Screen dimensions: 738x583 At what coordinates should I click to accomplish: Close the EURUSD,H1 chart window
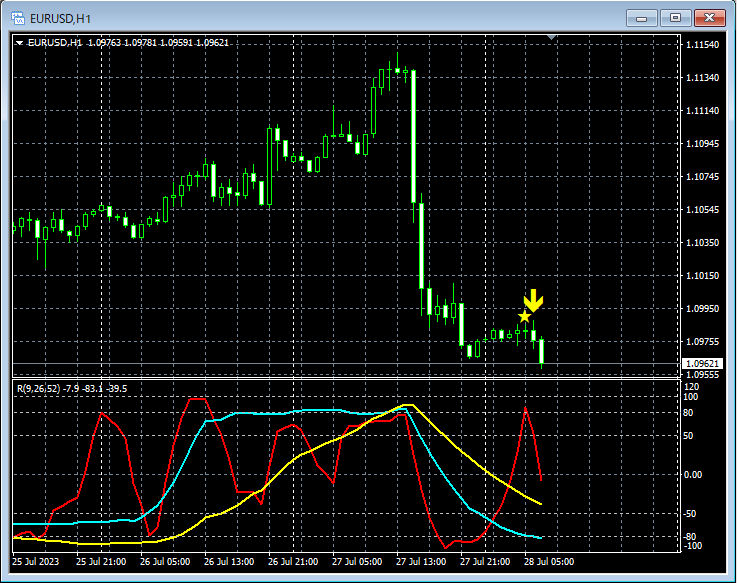[710, 18]
